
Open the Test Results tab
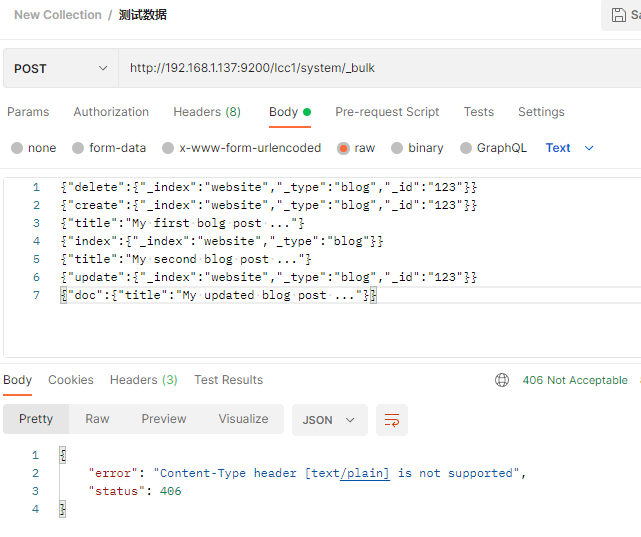point(228,380)
